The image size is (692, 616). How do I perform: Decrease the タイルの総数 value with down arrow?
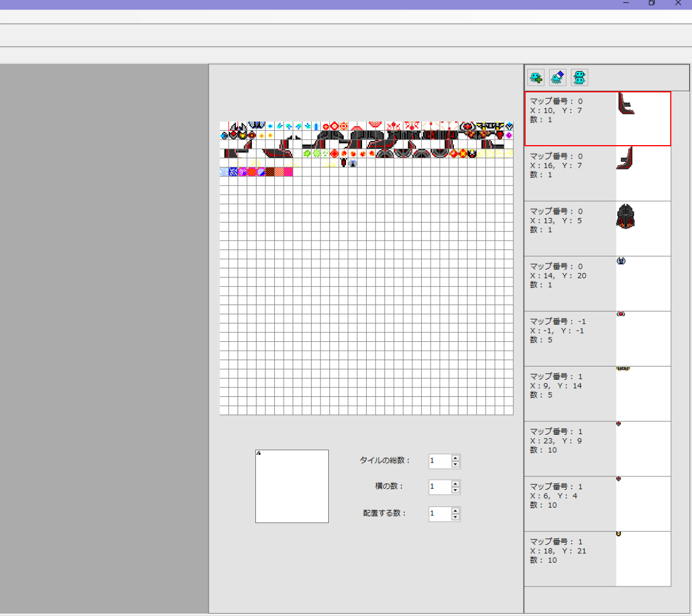455,464
